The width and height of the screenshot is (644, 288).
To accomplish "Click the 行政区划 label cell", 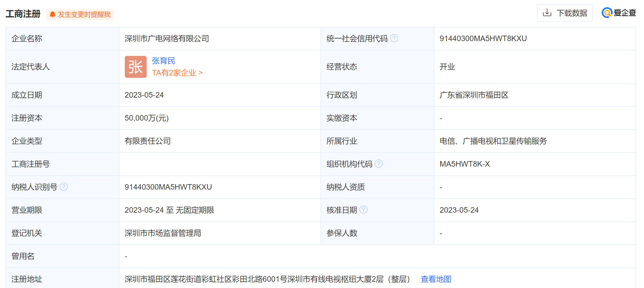I will click(x=377, y=95).
